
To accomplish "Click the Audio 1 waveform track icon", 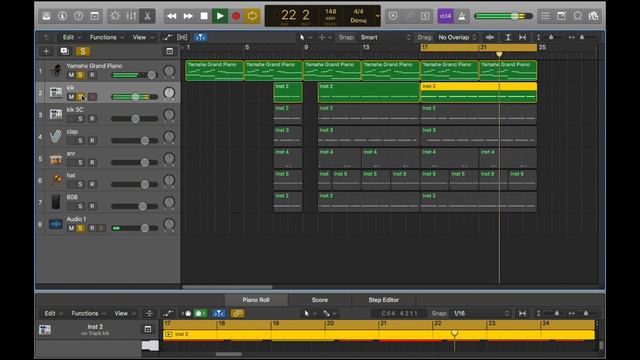I will [56, 224].
